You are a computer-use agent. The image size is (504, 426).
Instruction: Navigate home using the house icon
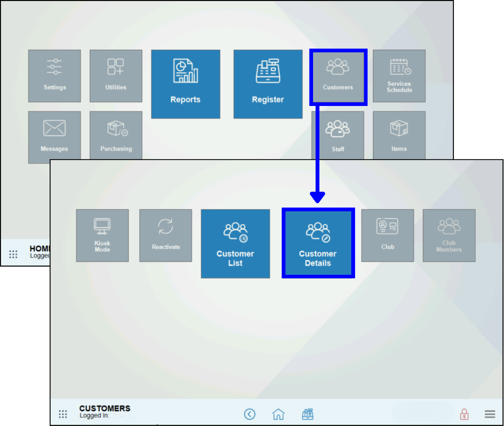[279, 414]
